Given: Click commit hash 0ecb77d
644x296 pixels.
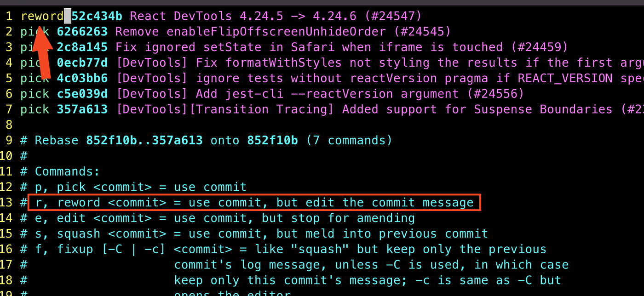Looking at the screenshot, I should point(82,63).
